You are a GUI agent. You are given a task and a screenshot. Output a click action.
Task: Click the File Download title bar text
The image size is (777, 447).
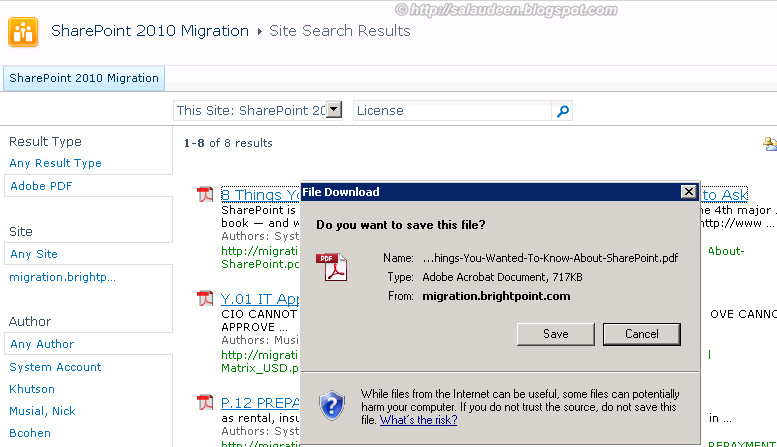(341, 192)
